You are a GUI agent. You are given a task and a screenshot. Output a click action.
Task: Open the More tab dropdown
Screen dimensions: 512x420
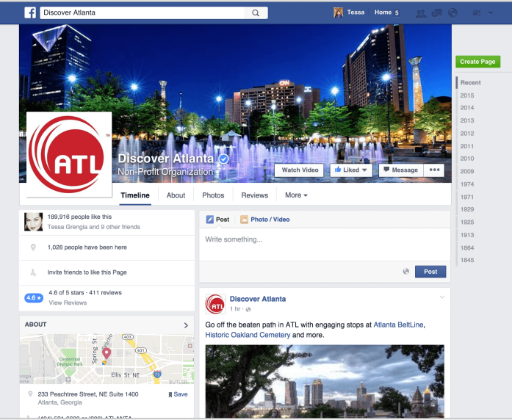point(296,195)
